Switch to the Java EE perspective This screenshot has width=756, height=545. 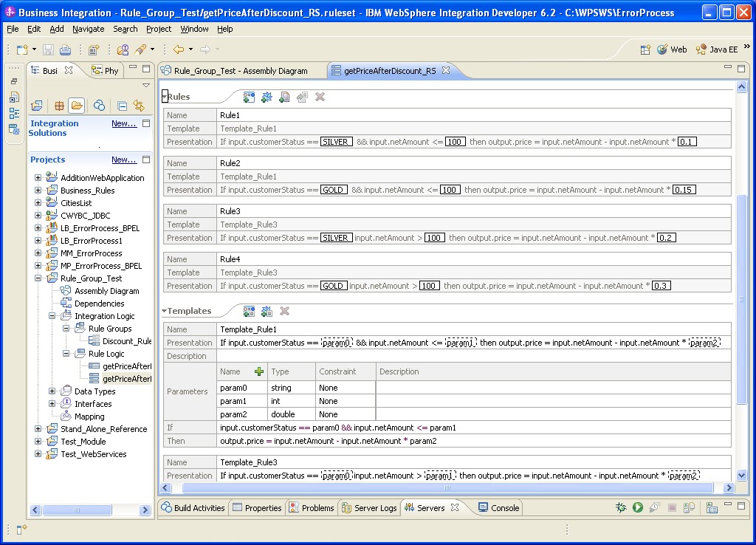716,49
